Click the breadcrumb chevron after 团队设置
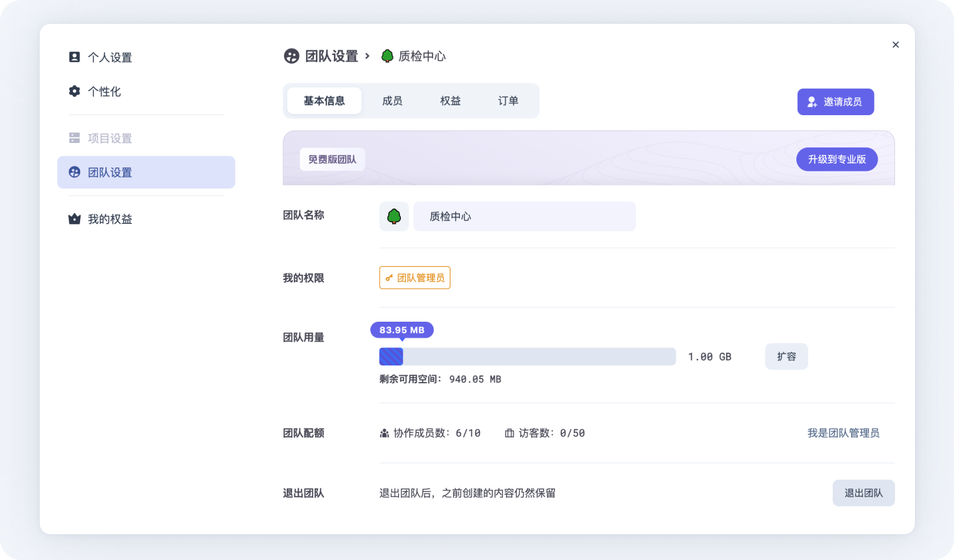 (x=367, y=56)
